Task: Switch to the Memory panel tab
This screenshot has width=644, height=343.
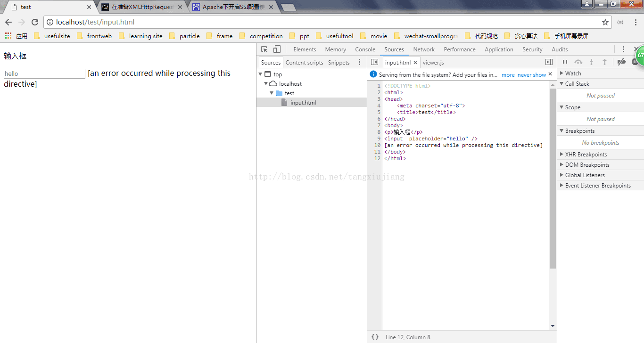Action: tap(335, 49)
